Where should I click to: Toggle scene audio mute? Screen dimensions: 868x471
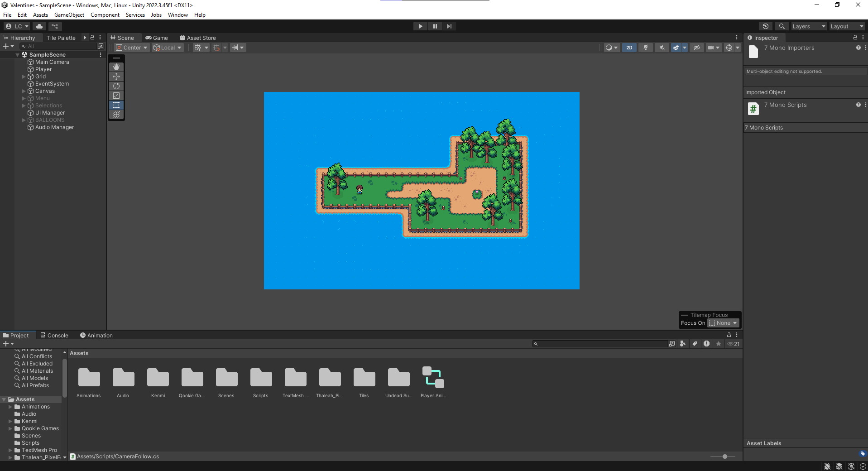662,48
